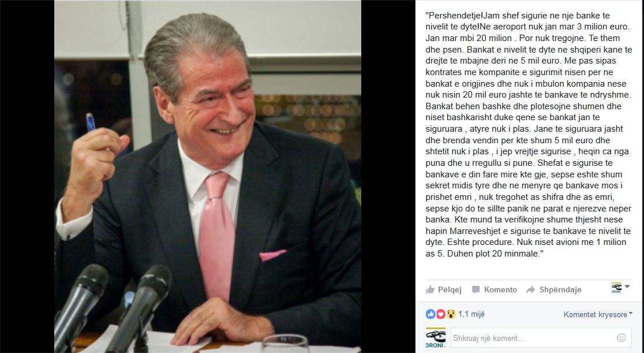Viewport: 644px width, 353px height.
Task: Click the post caption text beginning Pershendetje
Action: [528, 135]
